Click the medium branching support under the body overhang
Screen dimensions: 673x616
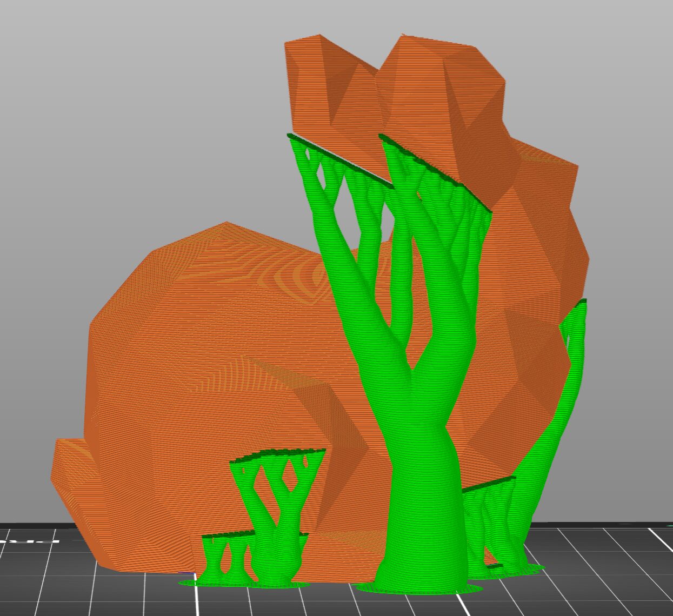(276, 497)
